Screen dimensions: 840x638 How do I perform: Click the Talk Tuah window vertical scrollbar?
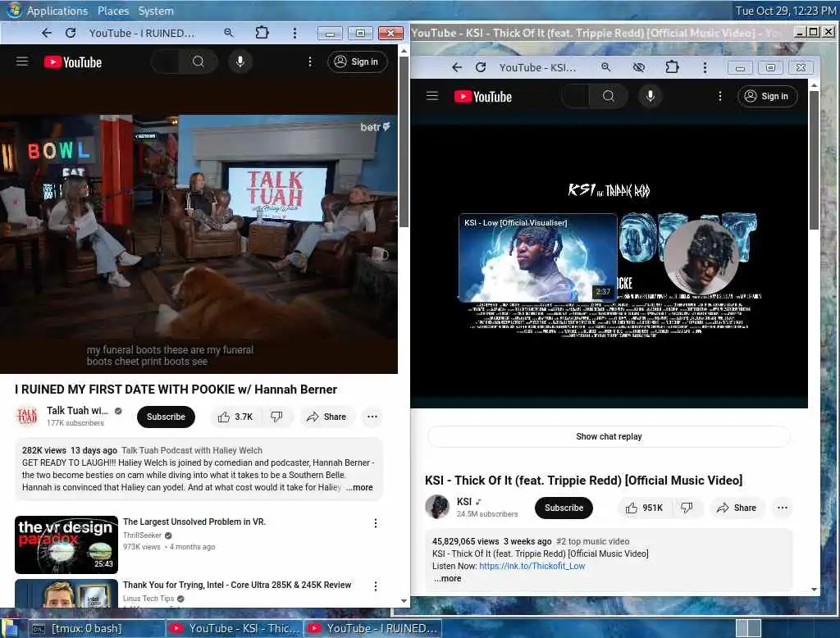[x=404, y=141]
